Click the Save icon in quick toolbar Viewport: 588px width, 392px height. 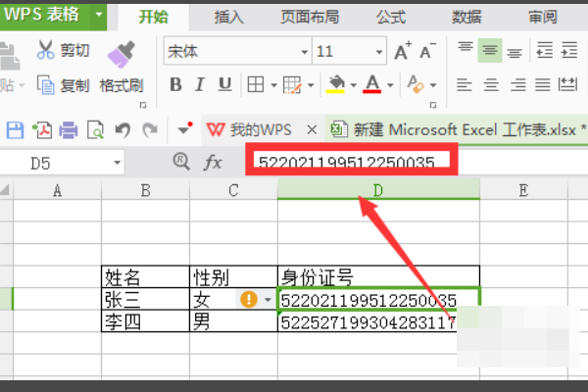click(x=16, y=128)
